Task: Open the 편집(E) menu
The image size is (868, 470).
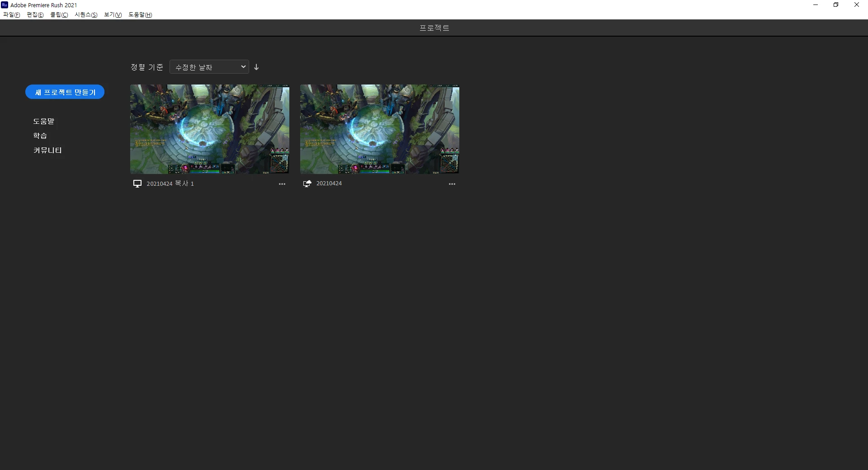Action: coord(35,14)
